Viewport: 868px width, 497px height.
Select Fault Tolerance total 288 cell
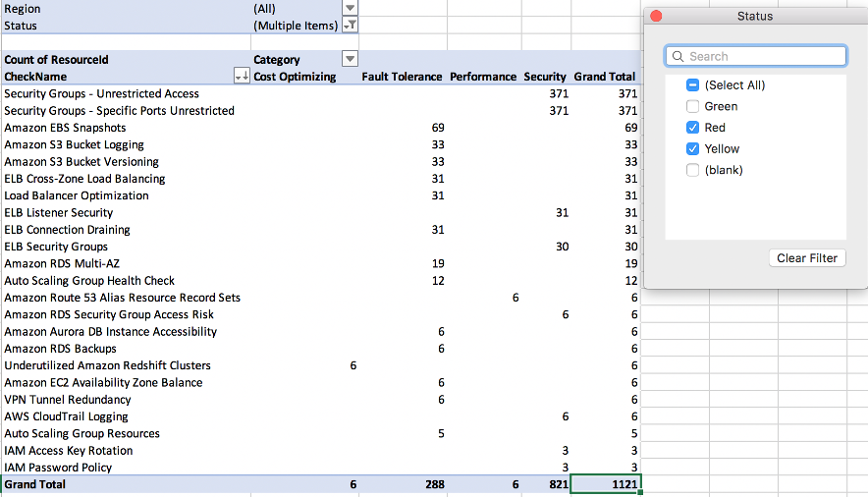click(435, 485)
